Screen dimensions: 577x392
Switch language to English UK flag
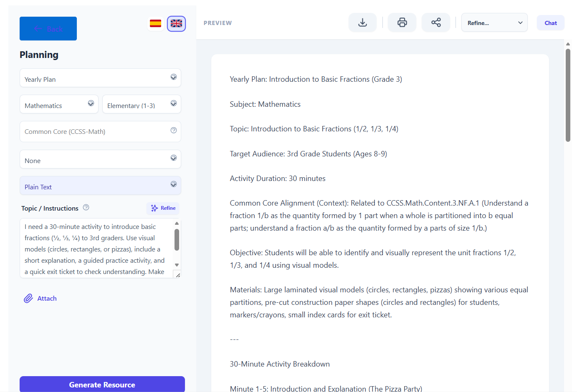(176, 24)
